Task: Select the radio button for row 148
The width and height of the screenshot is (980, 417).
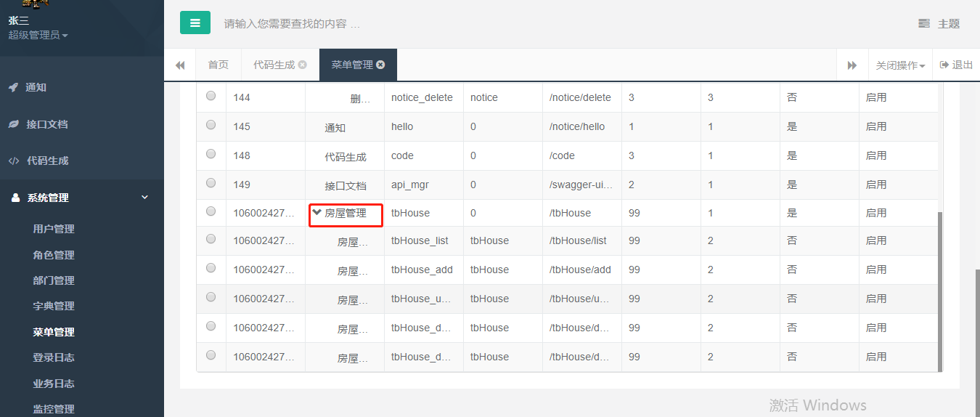Action: click(211, 154)
